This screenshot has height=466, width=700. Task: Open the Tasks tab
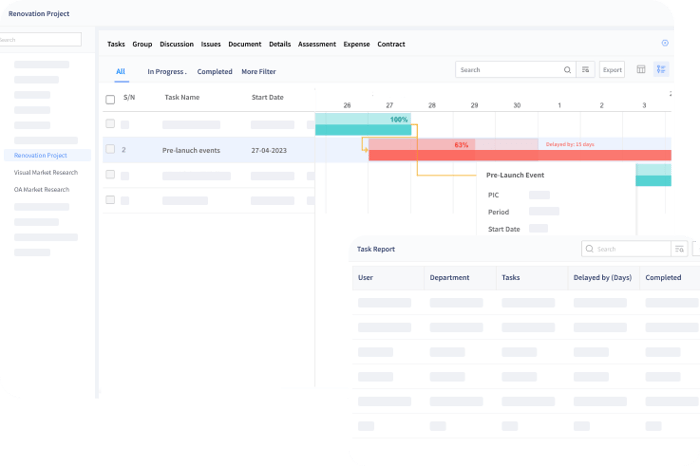click(x=116, y=44)
